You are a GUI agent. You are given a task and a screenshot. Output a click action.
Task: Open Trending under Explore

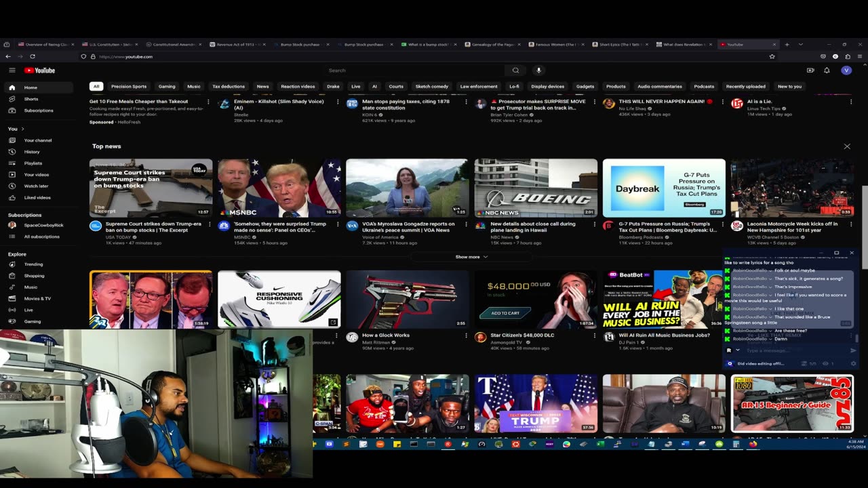39,264
